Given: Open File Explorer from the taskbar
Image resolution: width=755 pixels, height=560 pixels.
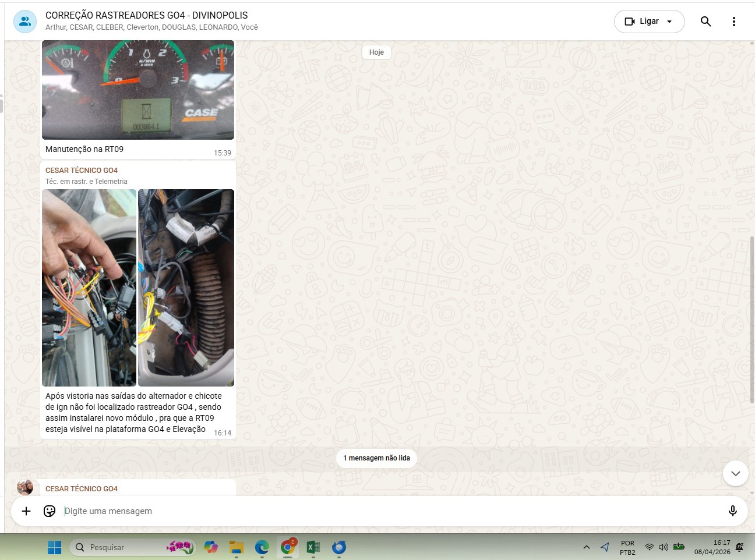Looking at the screenshot, I should [x=236, y=547].
